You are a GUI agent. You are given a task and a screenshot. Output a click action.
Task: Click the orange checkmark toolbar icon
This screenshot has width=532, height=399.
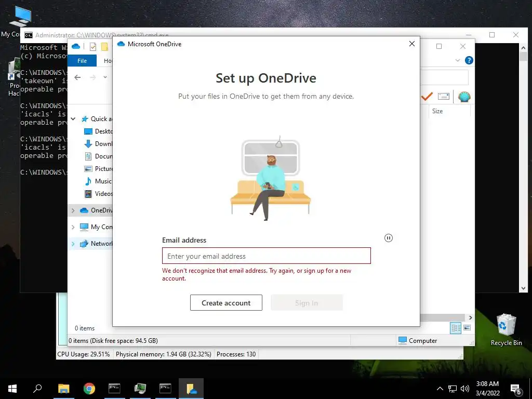tap(427, 97)
